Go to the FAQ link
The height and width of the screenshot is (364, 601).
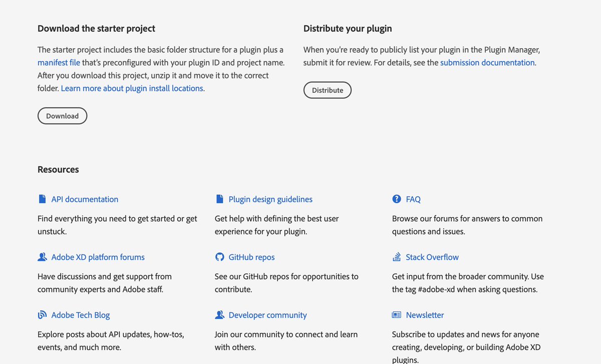coord(413,199)
